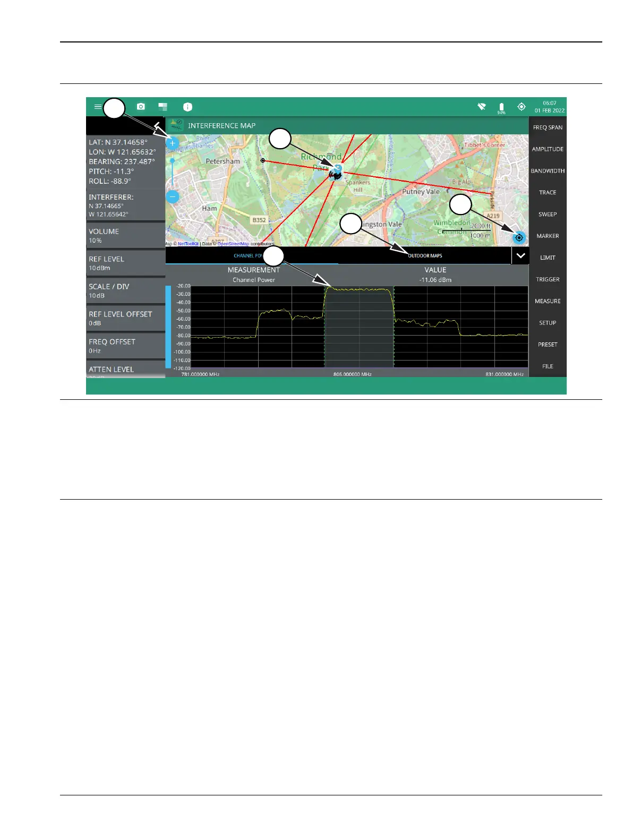632x840 pixels.
Task: Open the FREQ SPAN menu
Action: tap(548, 127)
